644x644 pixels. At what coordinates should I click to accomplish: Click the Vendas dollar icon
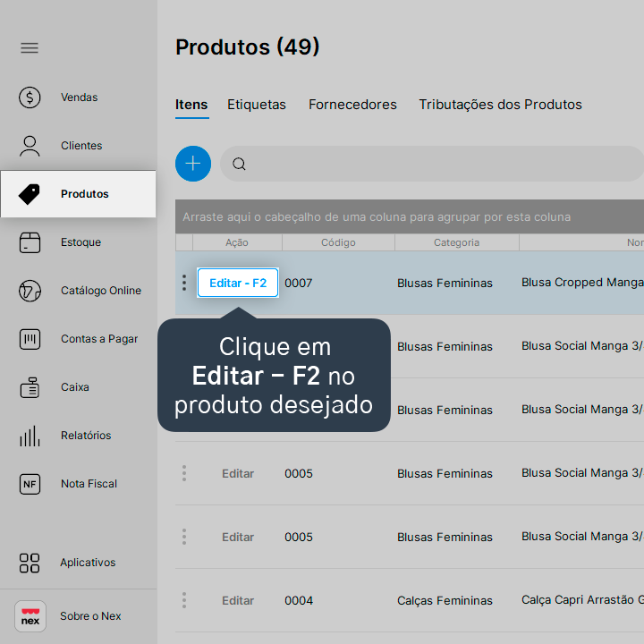click(30, 97)
